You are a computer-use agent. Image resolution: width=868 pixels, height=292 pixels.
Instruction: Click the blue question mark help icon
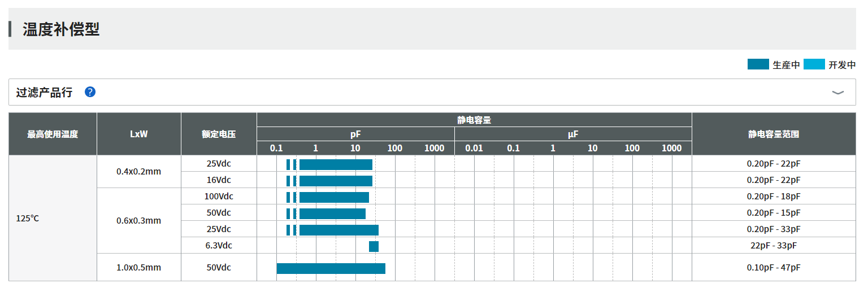pos(90,92)
